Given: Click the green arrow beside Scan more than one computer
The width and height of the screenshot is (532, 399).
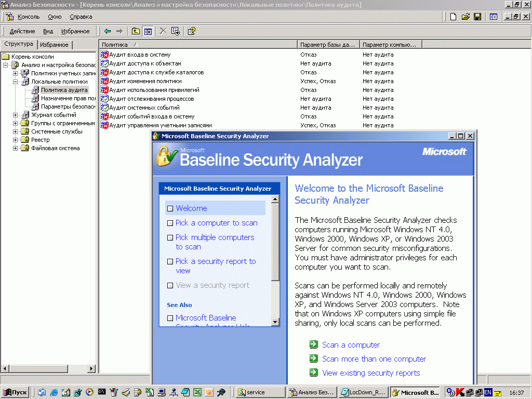Looking at the screenshot, I should [x=313, y=358].
